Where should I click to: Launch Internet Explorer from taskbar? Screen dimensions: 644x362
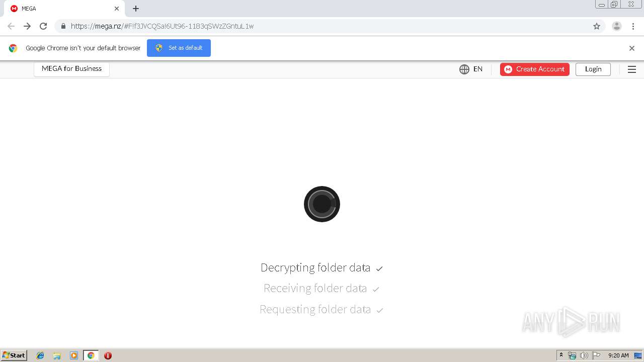40,355
